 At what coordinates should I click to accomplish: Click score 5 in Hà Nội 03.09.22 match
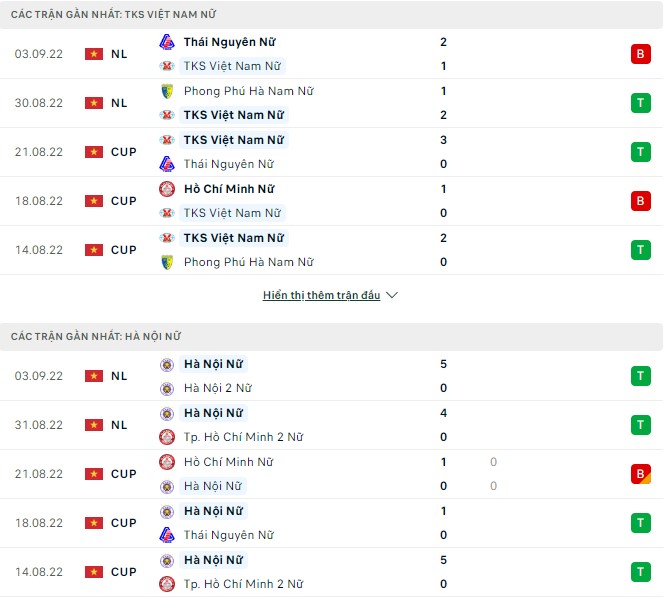pos(443,364)
